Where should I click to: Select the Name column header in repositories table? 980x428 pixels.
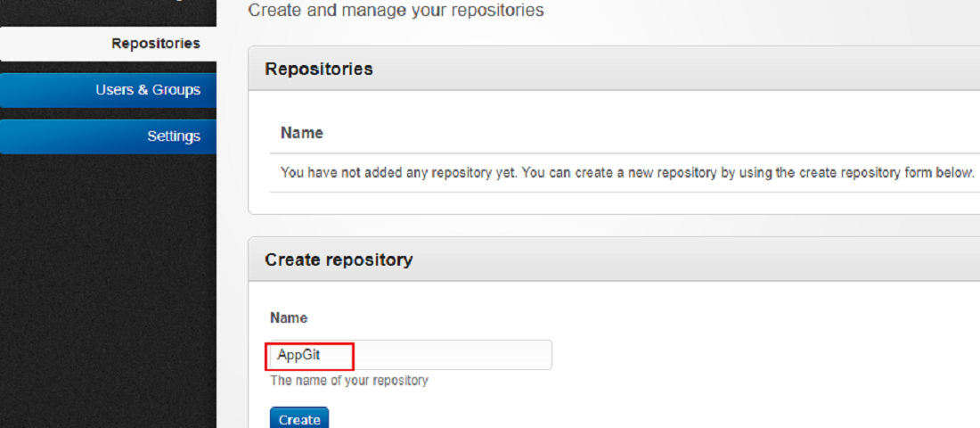[302, 133]
